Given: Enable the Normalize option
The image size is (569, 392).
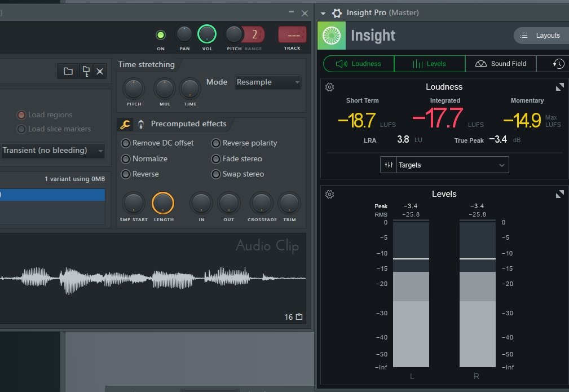Looking at the screenshot, I should pos(126,159).
